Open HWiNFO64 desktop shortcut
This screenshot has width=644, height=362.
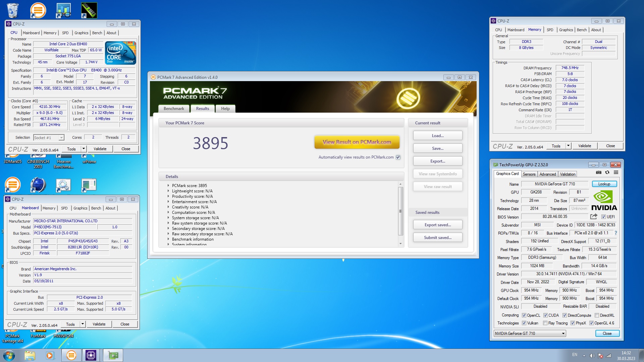click(x=63, y=333)
